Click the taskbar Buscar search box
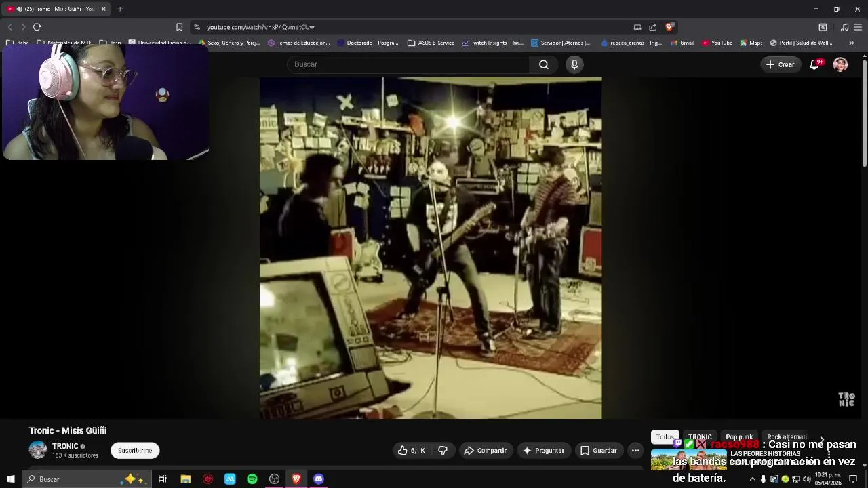Viewport: 868px width, 488px height. click(x=86, y=479)
